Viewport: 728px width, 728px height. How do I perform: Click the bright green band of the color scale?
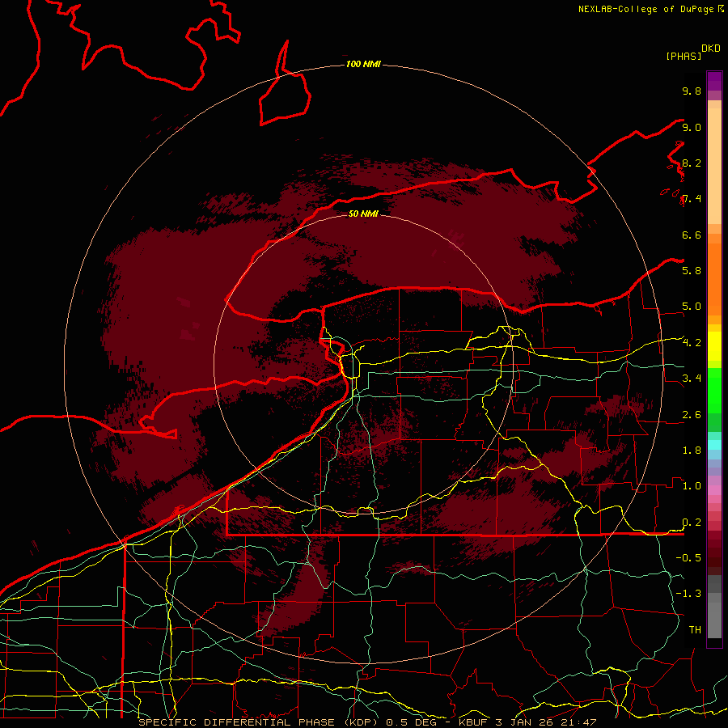pyautogui.click(x=714, y=390)
